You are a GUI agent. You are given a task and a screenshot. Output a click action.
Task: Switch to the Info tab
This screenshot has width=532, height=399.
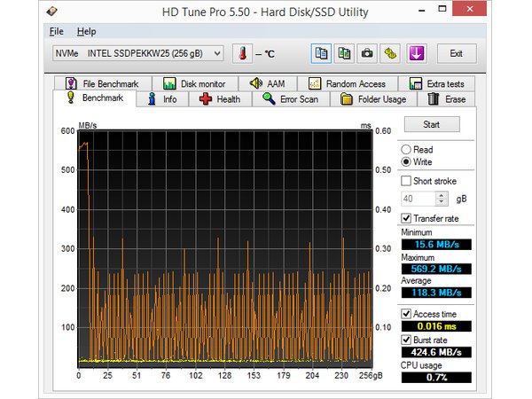pos(162,99)
